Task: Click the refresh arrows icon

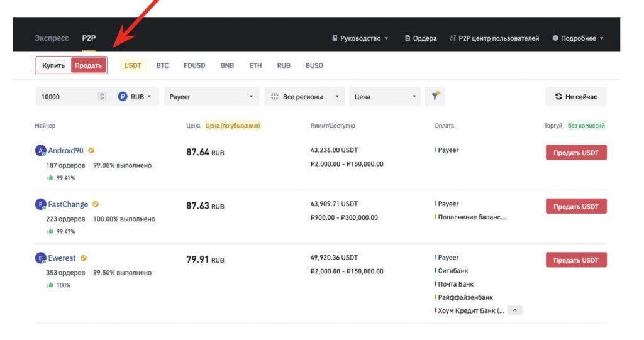Action: click(x=558, y=97)
